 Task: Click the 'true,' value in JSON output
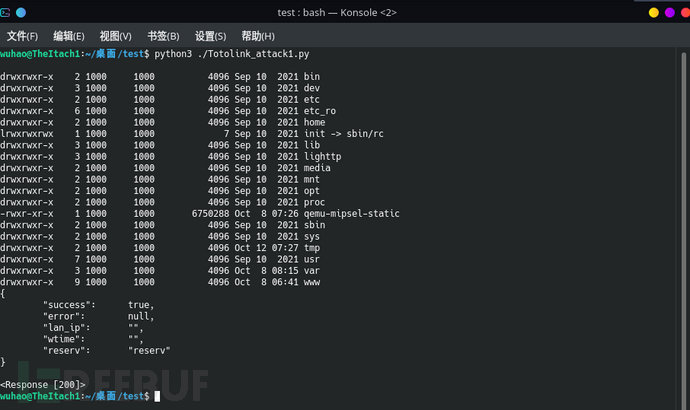click(x=141, y=305)
